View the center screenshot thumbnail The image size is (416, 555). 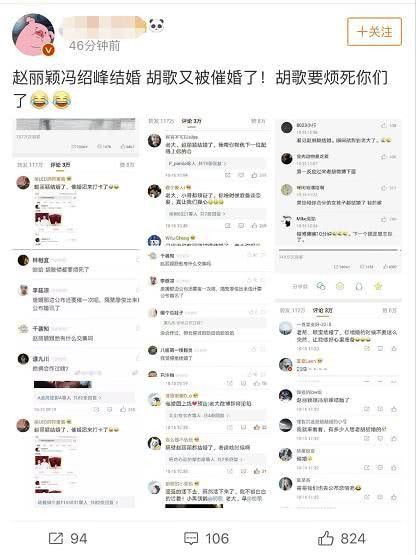(x=207, y=314)
